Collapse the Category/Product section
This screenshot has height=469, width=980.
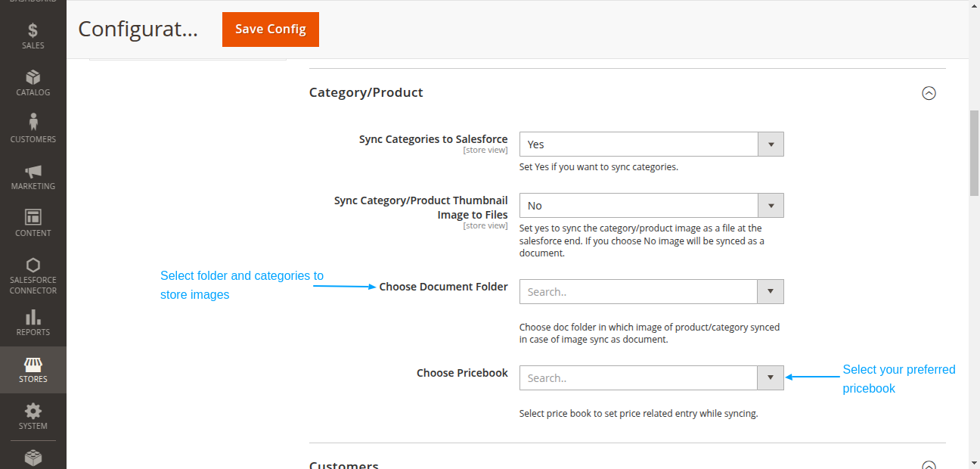pos(929,92)
